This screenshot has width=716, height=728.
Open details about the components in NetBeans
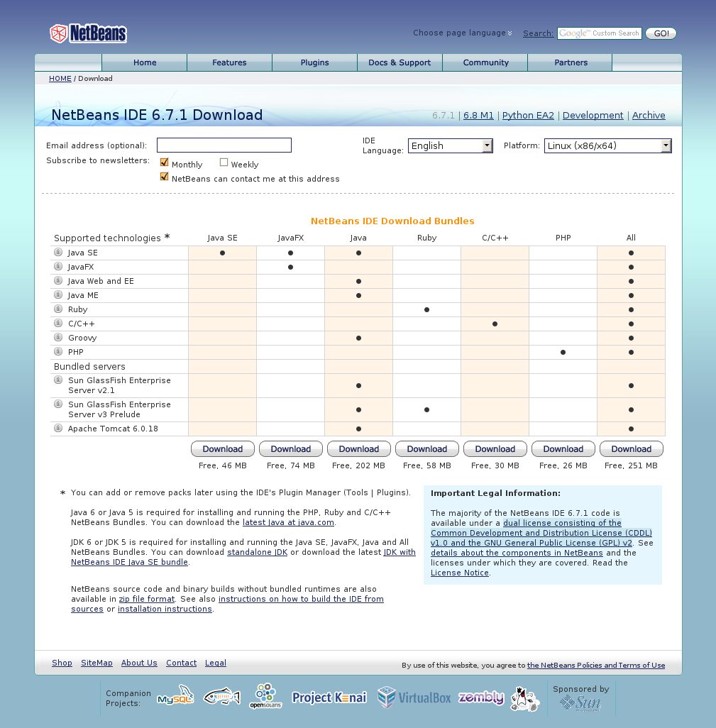517,553
